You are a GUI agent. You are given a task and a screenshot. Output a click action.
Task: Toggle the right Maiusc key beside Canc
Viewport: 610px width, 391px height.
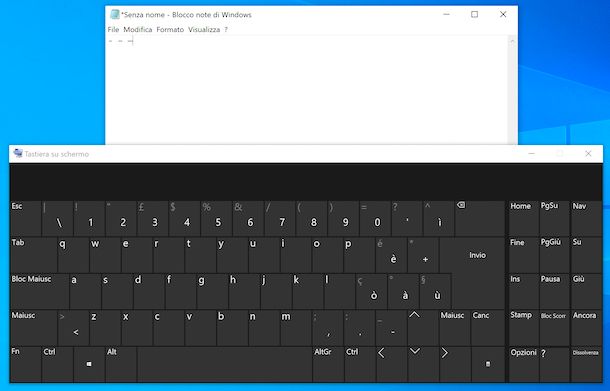(454, 328)
